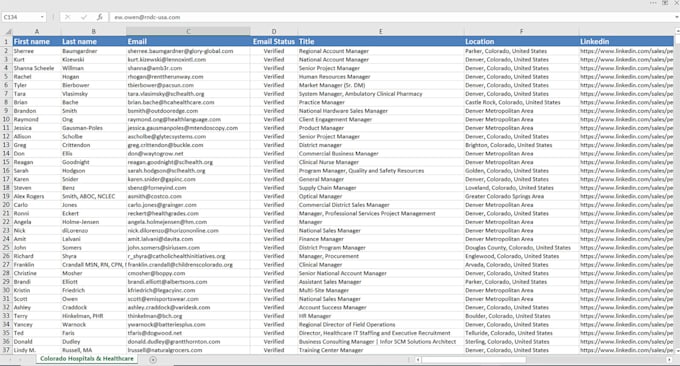This screenshot has height=366, width=680.
Task: Select title 'Commercial District Sales Manager'
Action: coord(381,205)
